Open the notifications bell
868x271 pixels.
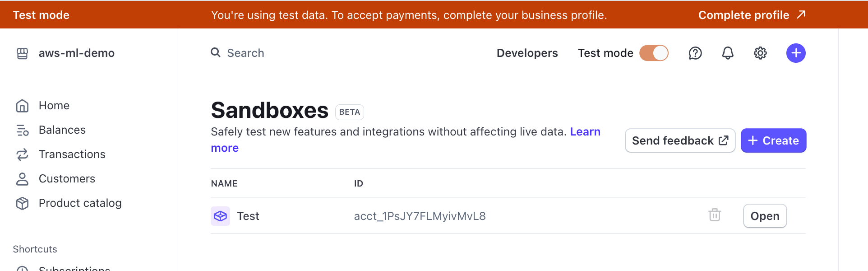[x=728, y=53]
